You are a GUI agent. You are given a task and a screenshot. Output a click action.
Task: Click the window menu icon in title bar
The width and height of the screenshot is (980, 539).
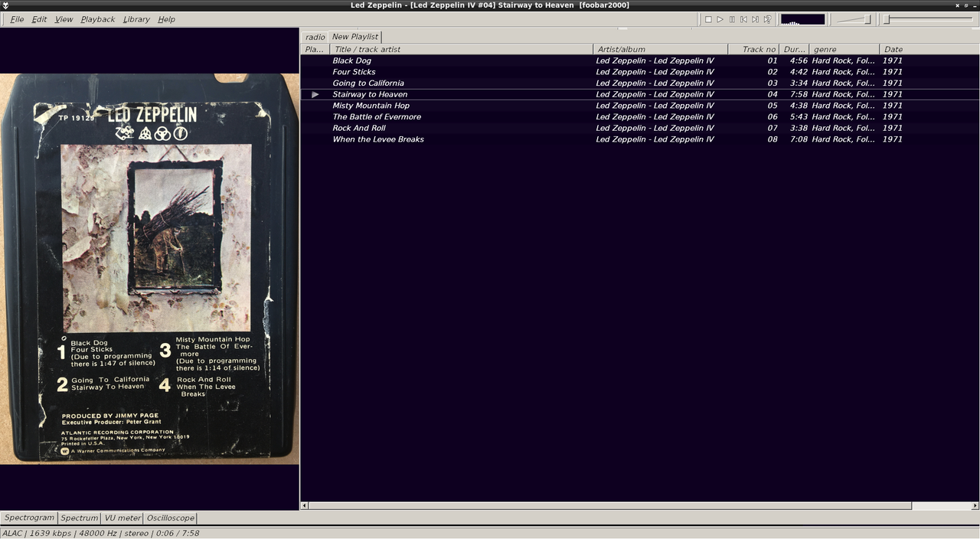[6, 5]
